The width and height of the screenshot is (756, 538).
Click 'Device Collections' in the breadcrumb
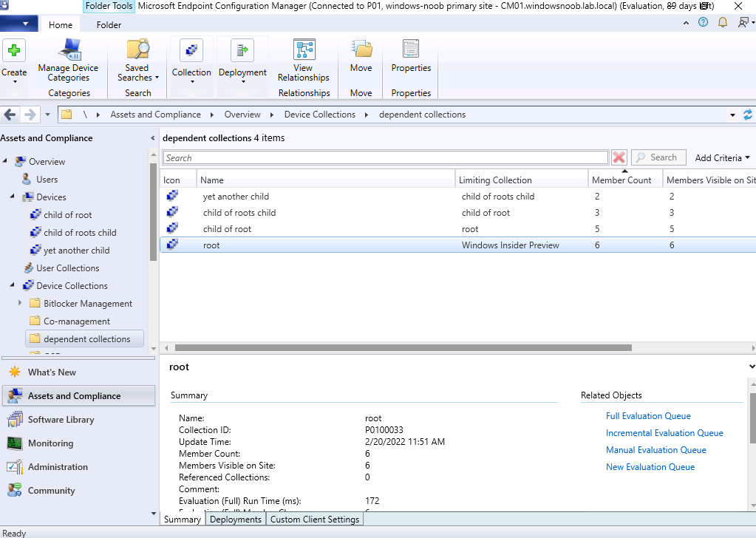[320, 115]
